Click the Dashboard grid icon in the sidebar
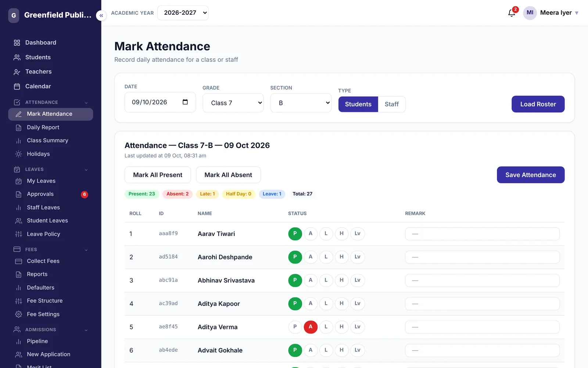588x368 pixels. pos(17,43)
